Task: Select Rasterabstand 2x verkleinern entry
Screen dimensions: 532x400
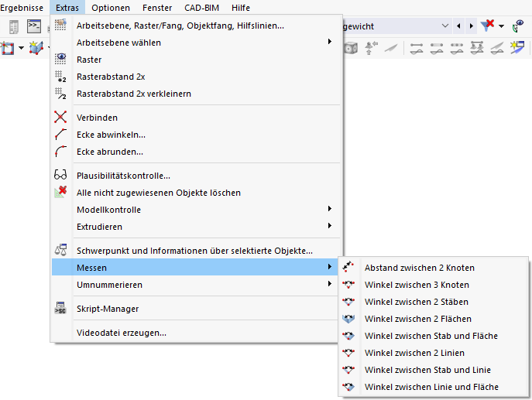Action: pyautogui.click(x=196, y=94)
